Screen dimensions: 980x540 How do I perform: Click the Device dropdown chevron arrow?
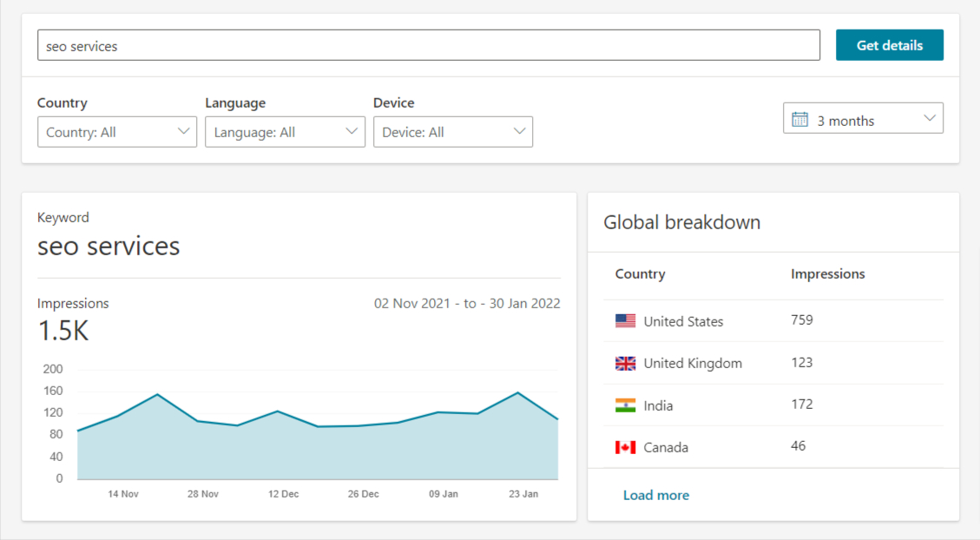pyautogui.click(x=520, y=131)
